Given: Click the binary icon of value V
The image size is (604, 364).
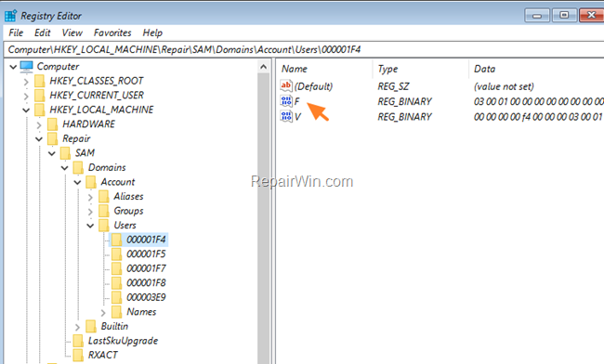Looking at the screenshot, I should tap(286, 116).
